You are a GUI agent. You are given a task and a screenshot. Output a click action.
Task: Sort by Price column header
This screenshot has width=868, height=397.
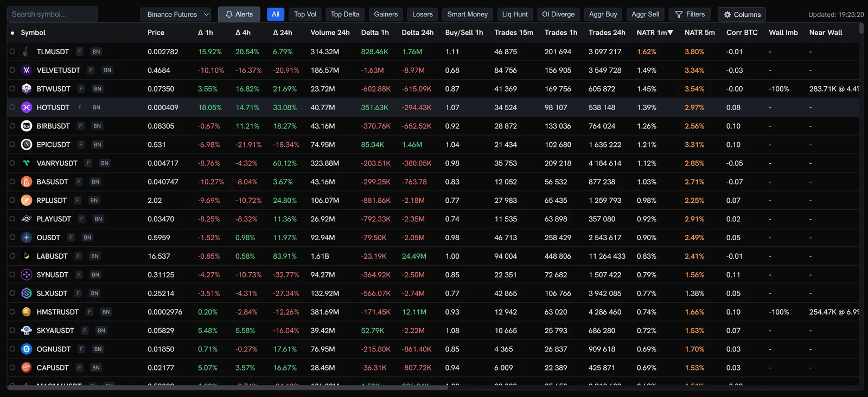point(156,33)
